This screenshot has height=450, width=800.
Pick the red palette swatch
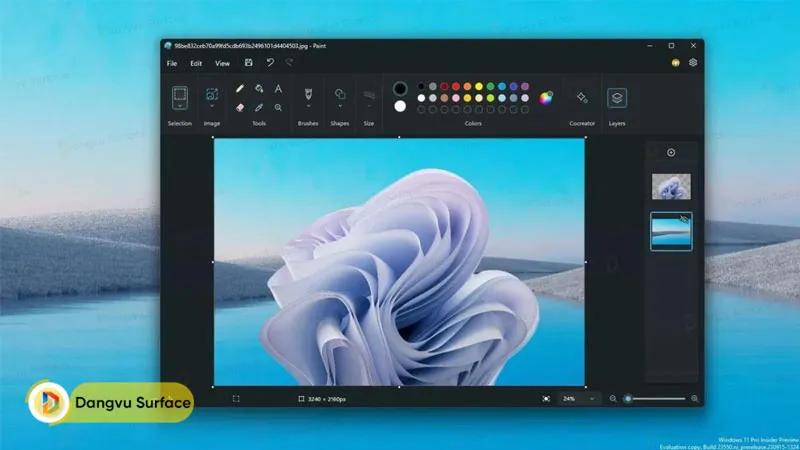[x=456, y=86]
